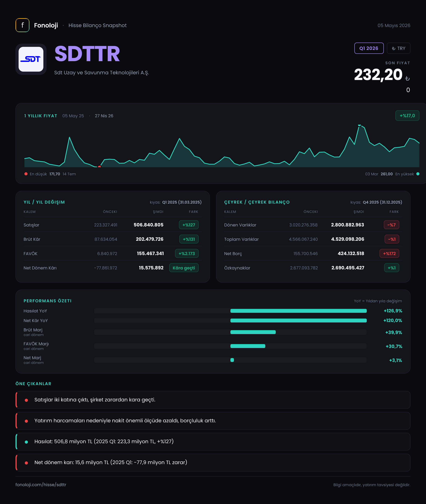Select the Q1 2026 period badge
This screenshot has height=504, width=426.
point(369,48)
